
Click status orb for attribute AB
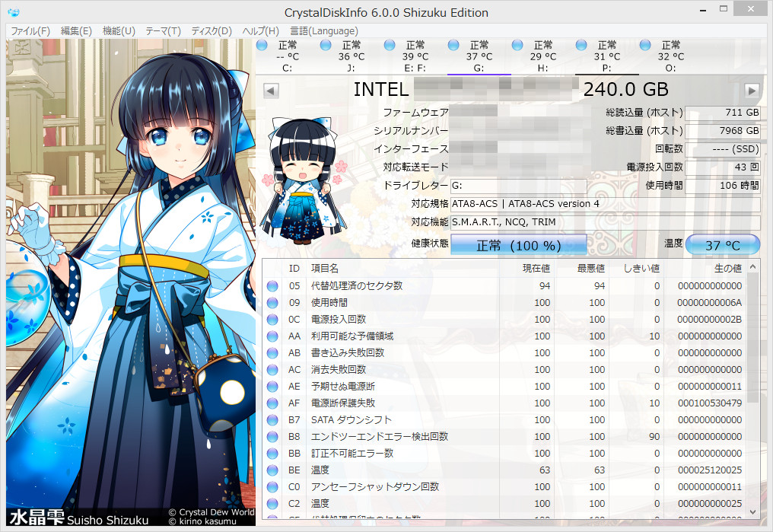click(x=272, y=353)
